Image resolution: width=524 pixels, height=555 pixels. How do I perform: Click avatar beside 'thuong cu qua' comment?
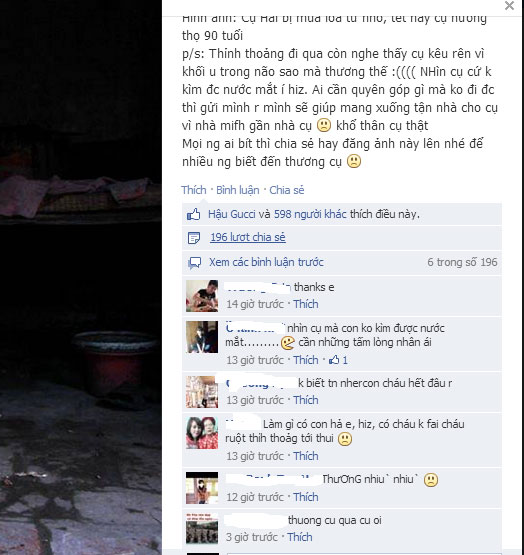202,529
